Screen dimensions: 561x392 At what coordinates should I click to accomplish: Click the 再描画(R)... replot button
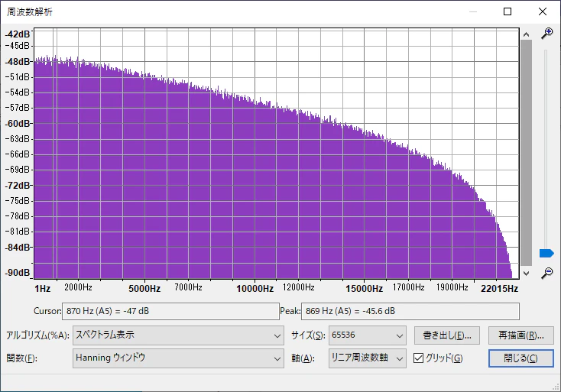point(521,335)
